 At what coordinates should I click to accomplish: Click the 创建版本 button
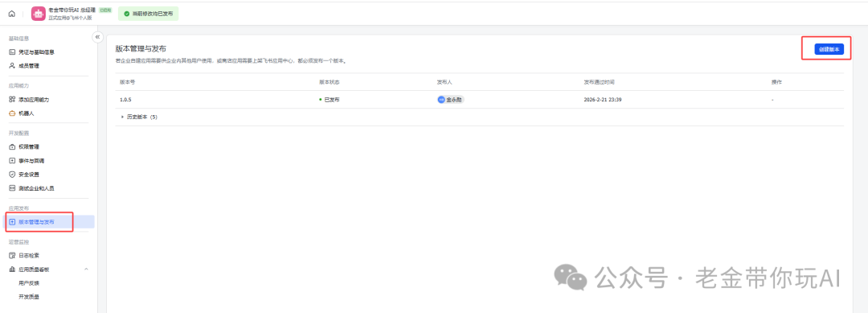[x=829, y=49]
